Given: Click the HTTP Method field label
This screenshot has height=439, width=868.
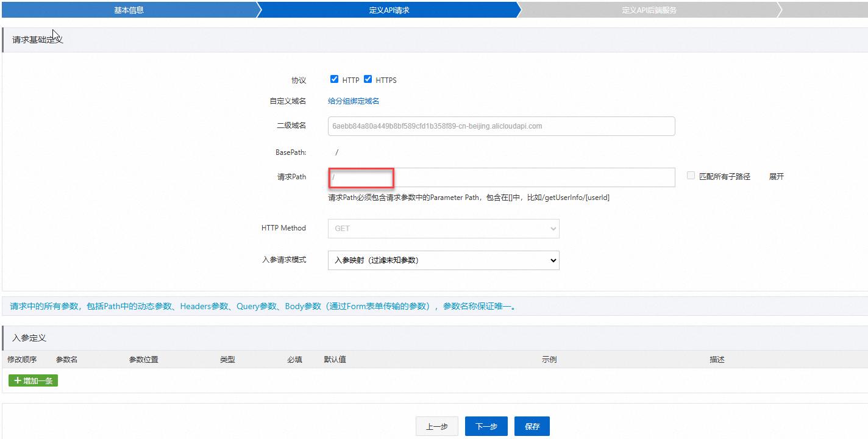Looking at the screenshot, I should point(283,228).
